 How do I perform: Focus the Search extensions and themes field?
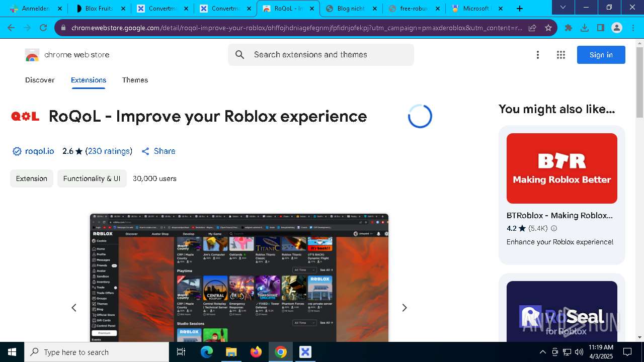321,55
